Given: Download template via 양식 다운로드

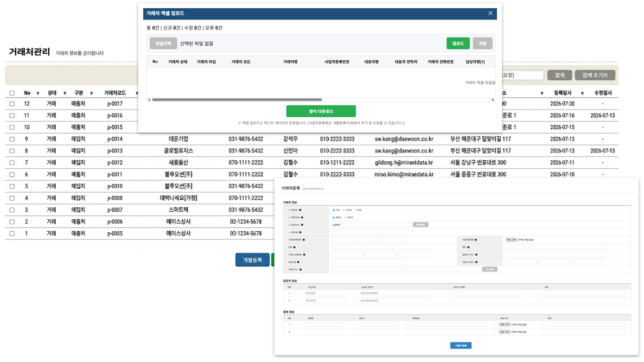Looking at the screenshot, I should (321, 111).
